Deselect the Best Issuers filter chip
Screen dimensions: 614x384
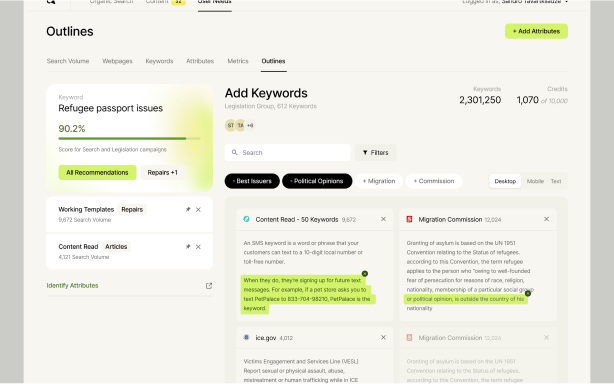pyautogui.click(x=252, y=181)
